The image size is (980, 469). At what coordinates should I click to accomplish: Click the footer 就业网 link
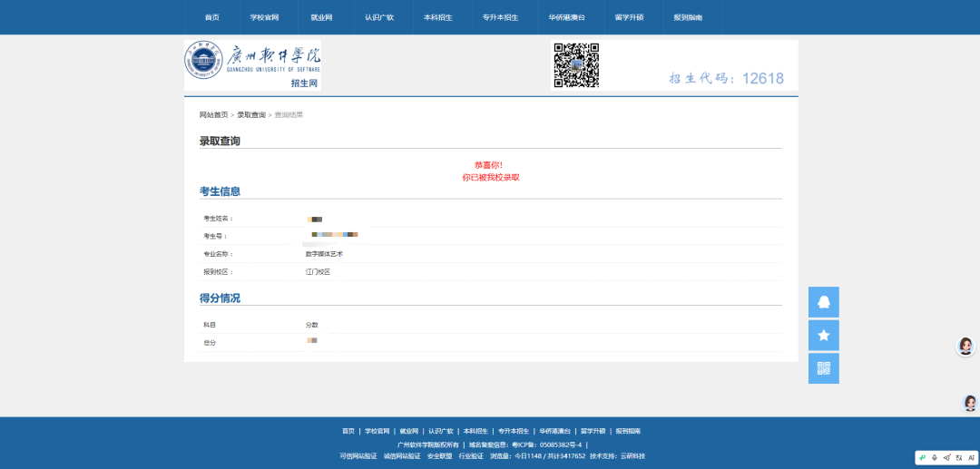[x=408, y=431]
